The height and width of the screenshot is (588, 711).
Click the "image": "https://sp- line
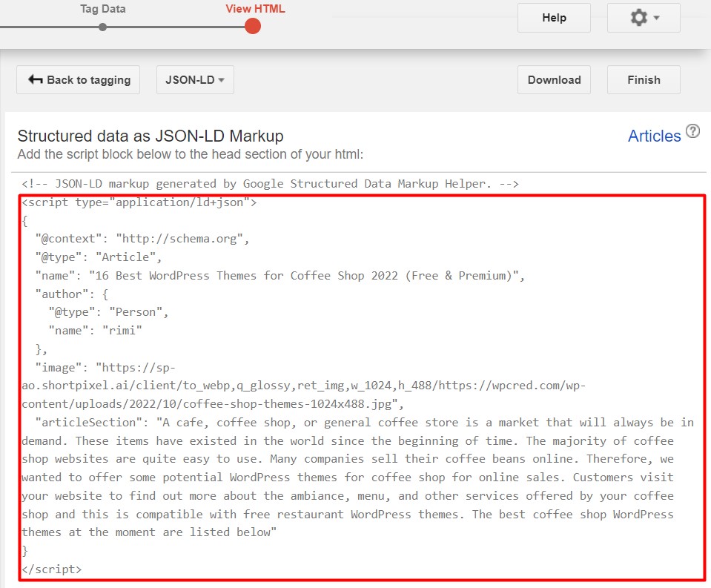(105, 368)
